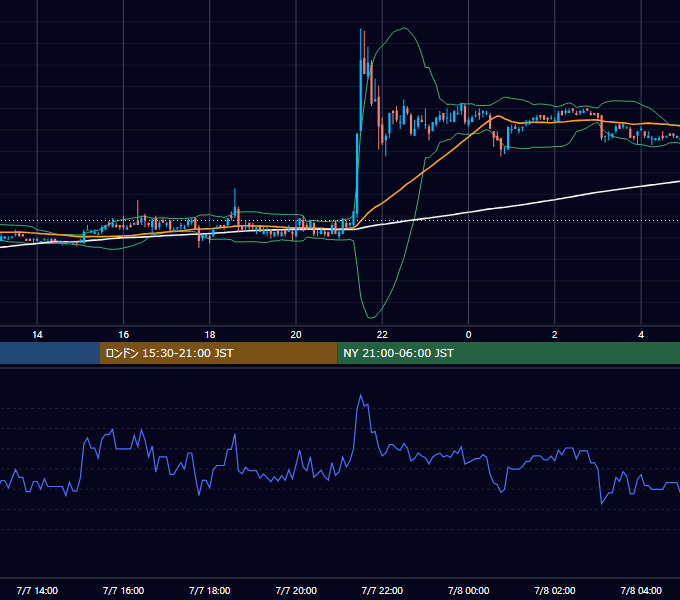This screenshot has height=600, width=680.
Task: Click the 16 hour axis label
Action: point(124,334)
